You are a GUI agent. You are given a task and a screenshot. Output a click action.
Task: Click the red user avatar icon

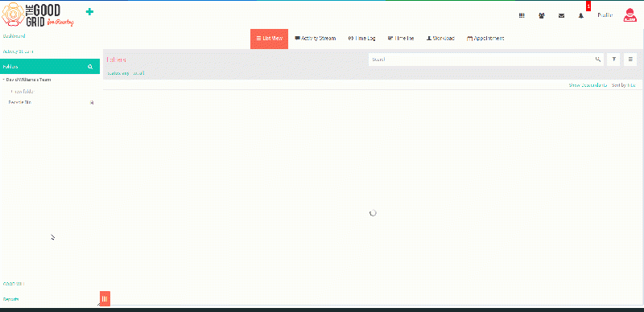pyautogui.click(x=630, y=14)
